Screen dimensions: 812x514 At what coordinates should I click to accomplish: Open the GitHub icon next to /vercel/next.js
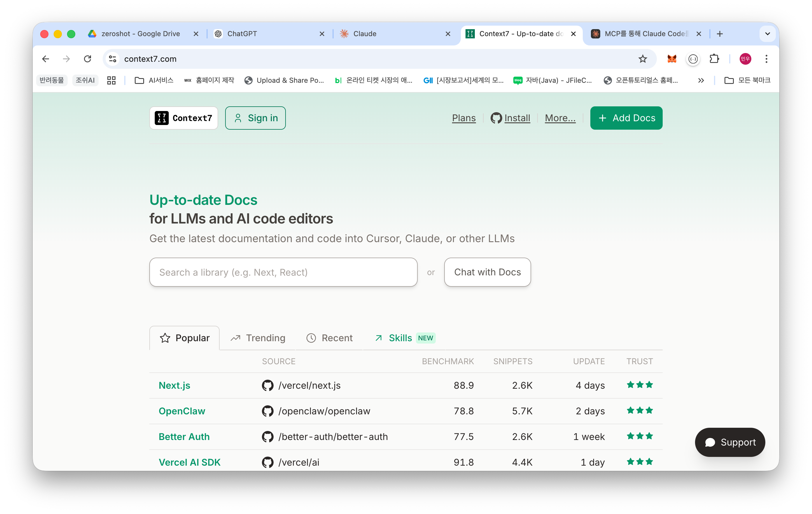pyautogui.click(x=268, y=385)
